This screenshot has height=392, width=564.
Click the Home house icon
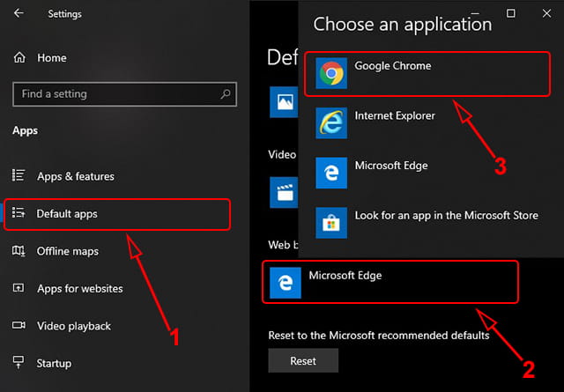pyautogui.click(x=19, y=57)
